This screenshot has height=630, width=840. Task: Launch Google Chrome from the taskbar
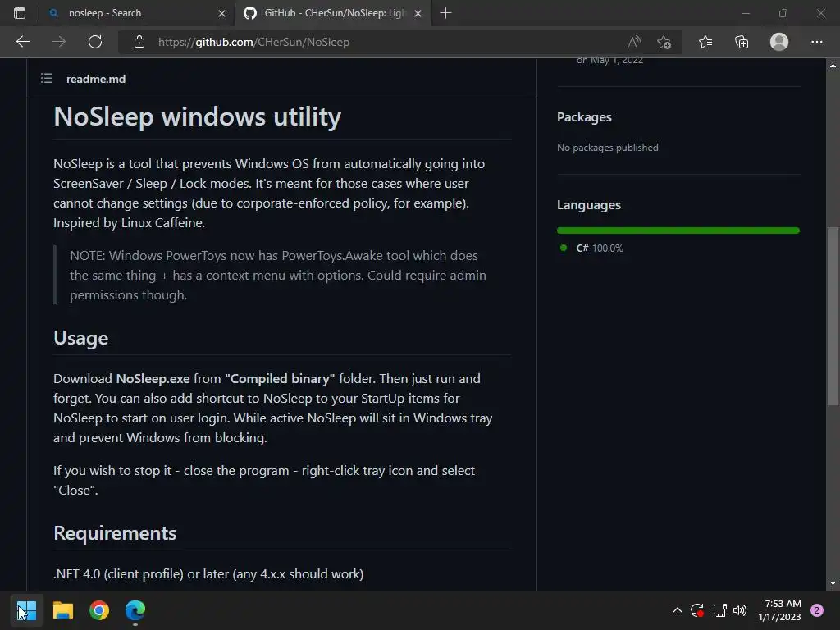click(x=99, y=610)
